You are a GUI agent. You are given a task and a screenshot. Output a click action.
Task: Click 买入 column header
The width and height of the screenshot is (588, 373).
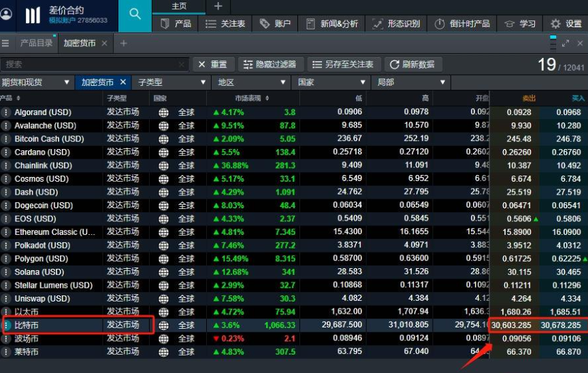tap(578, 98)
